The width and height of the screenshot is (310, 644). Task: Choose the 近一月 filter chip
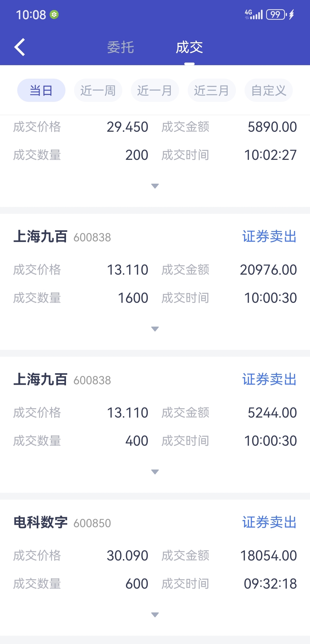155,90
